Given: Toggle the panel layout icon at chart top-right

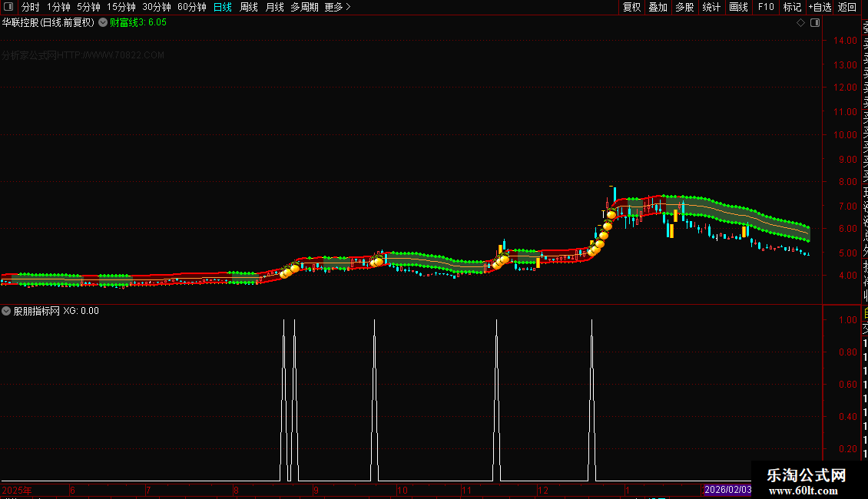Looking at the screenshot, I should tap(815, 23).
